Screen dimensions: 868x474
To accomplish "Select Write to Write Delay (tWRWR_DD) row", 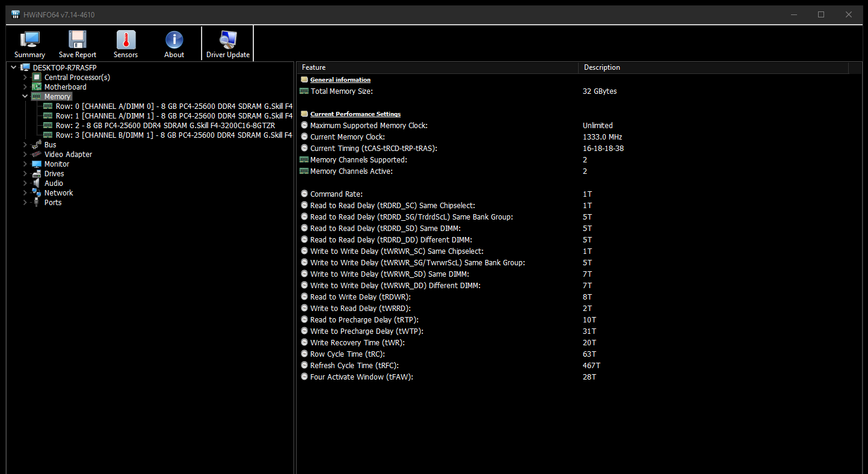I will [x=577, y=286].
